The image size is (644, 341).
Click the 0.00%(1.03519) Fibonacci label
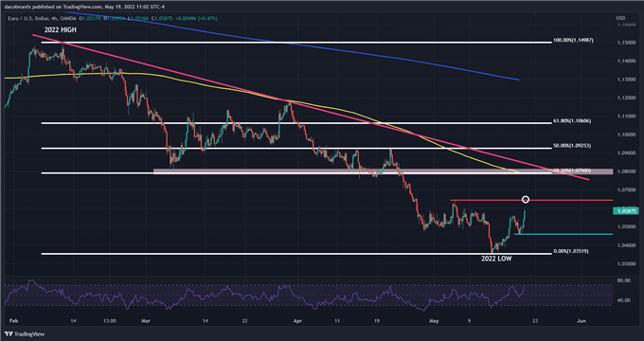(x=571, y=251)
